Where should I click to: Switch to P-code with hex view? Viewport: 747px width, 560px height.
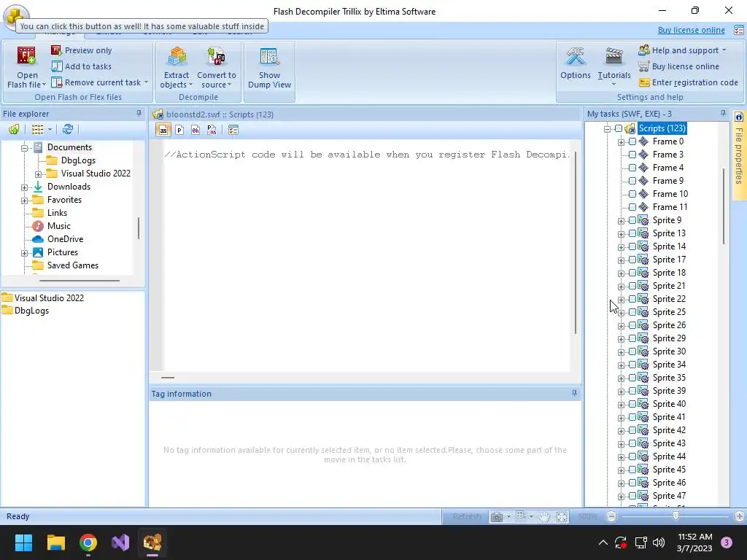(x=212, y=130)
